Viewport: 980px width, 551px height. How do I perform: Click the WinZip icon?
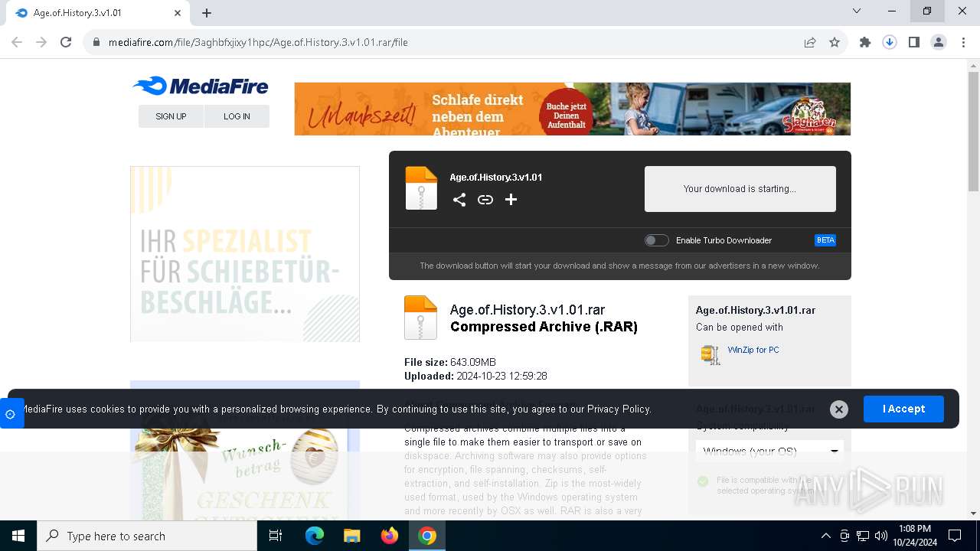710,354
